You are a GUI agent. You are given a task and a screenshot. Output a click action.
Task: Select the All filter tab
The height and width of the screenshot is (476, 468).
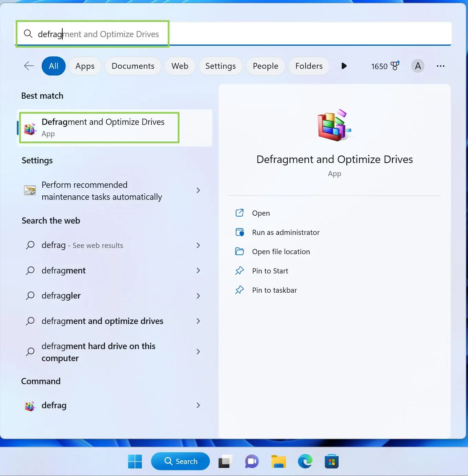click(54, 66)
